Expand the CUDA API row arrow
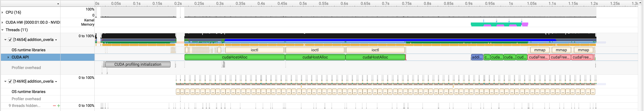 click(8, 57)
